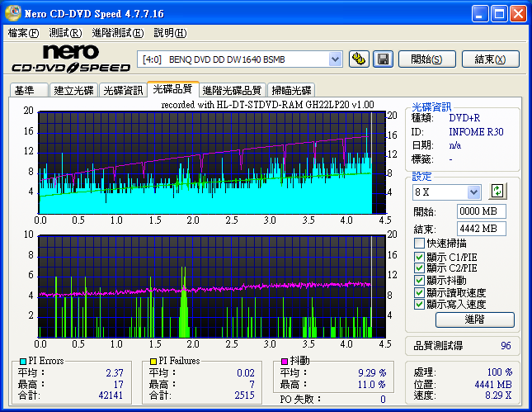
Task: Click the 結束 4442 MB input field
Action: [481, 228]
